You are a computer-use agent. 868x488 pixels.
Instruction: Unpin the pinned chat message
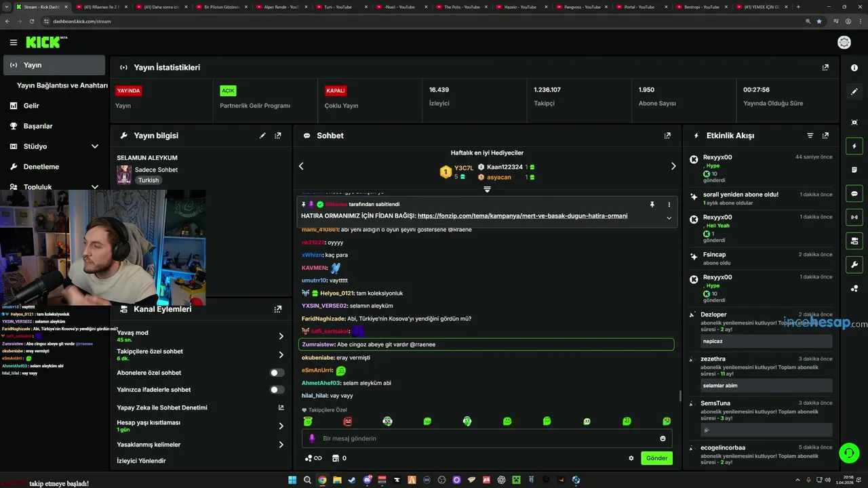[652, 204]
